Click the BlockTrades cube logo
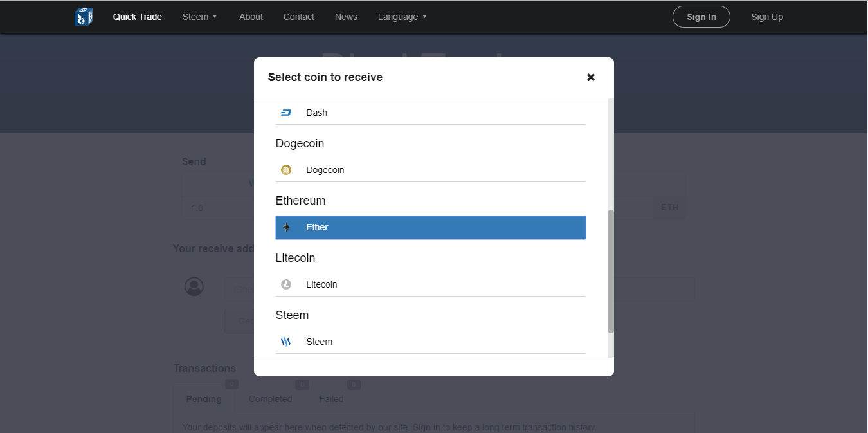Image resolution: width=868 pixels, height=433 pixels. tap(84, 17)
